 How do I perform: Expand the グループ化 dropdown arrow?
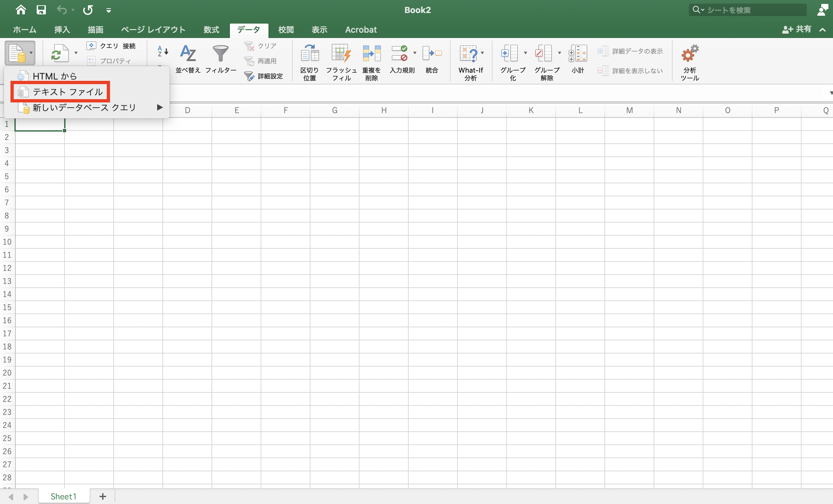tap(525, 53)
